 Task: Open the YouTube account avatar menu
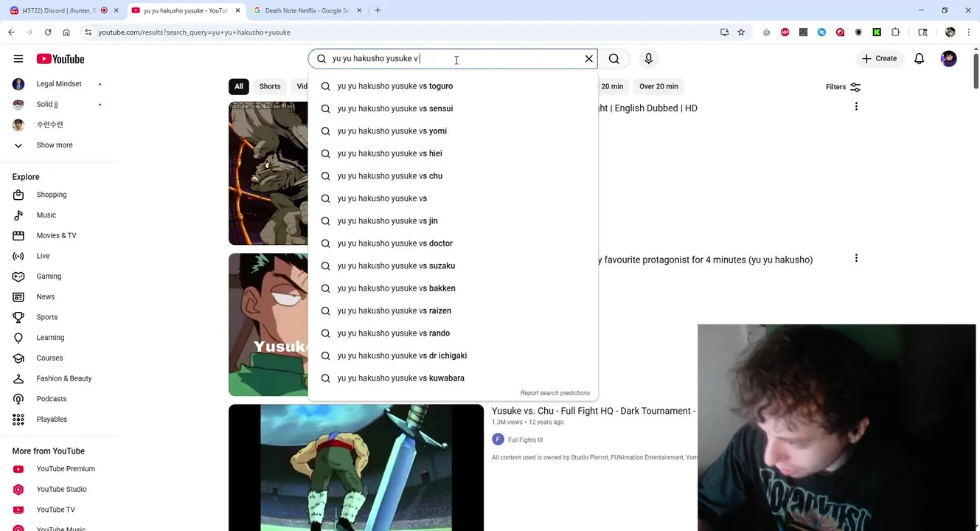pos(948,58)
